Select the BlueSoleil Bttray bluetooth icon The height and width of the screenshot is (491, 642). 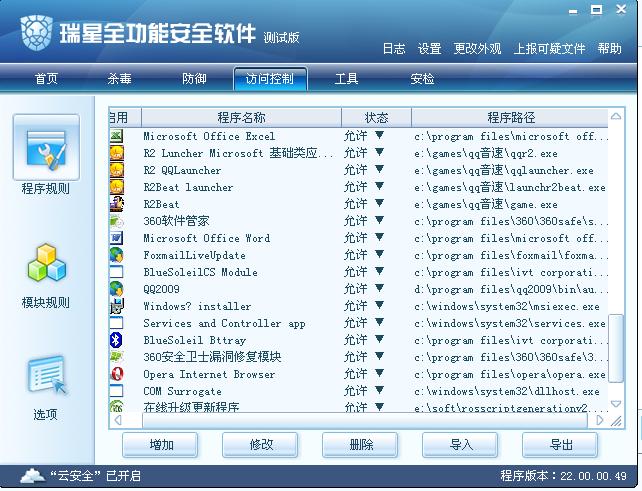(x=116, y=340)
